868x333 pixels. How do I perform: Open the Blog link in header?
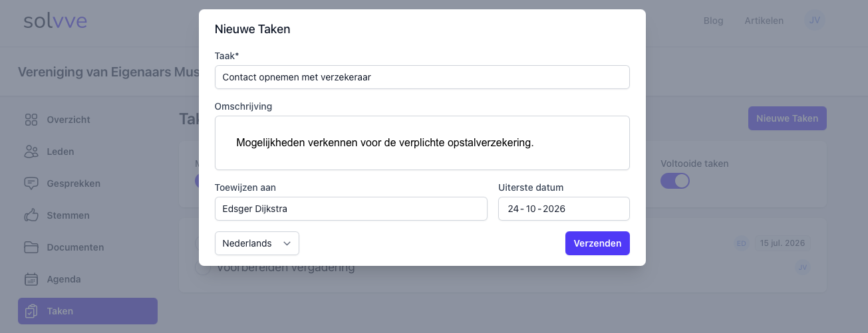click(x=713, y=21)
